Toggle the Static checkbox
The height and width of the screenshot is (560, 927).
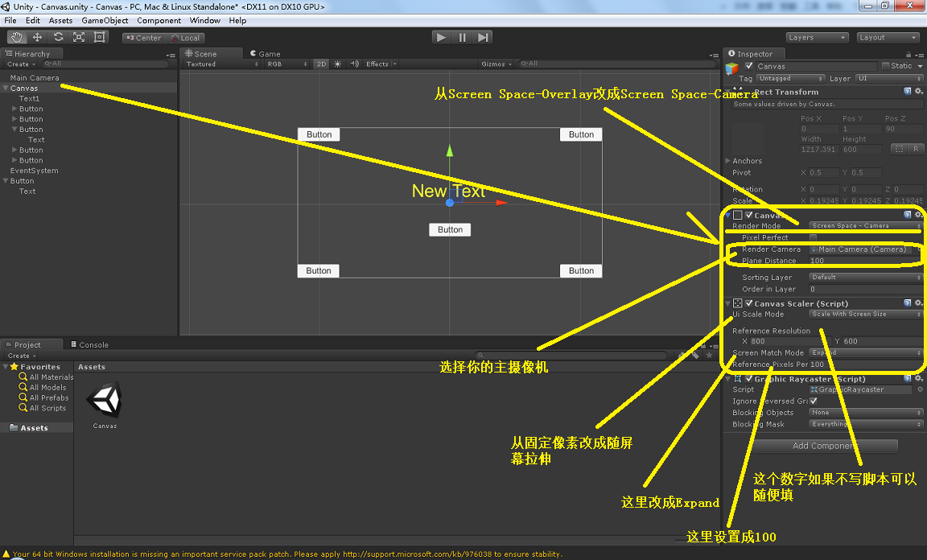click(886, 66)
